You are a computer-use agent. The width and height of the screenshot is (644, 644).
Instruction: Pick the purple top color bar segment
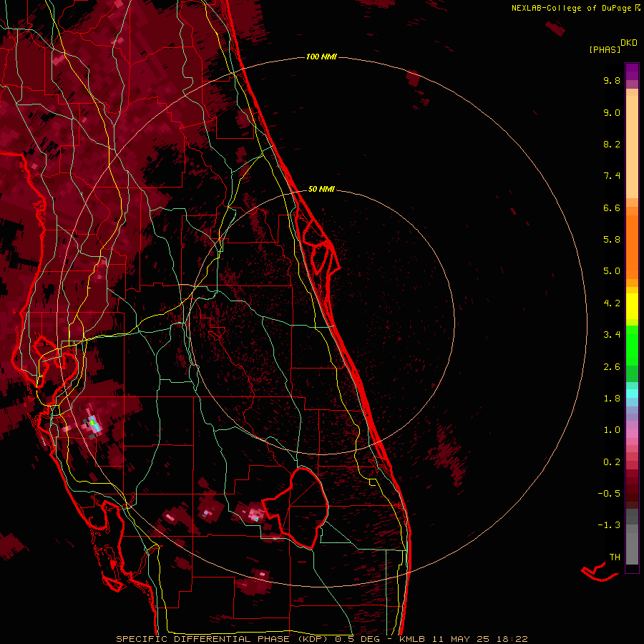click(x=632, y=72)
